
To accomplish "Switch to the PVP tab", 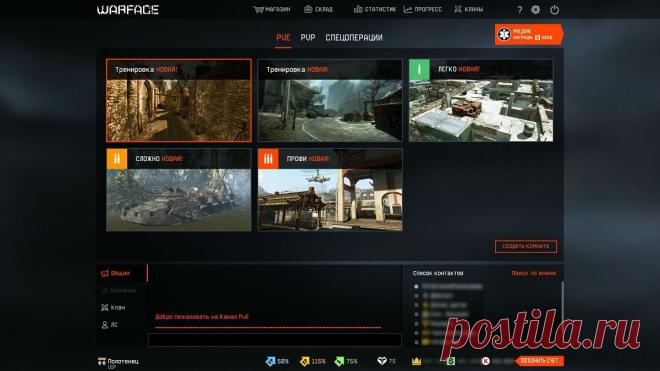I will pos(308,37).
